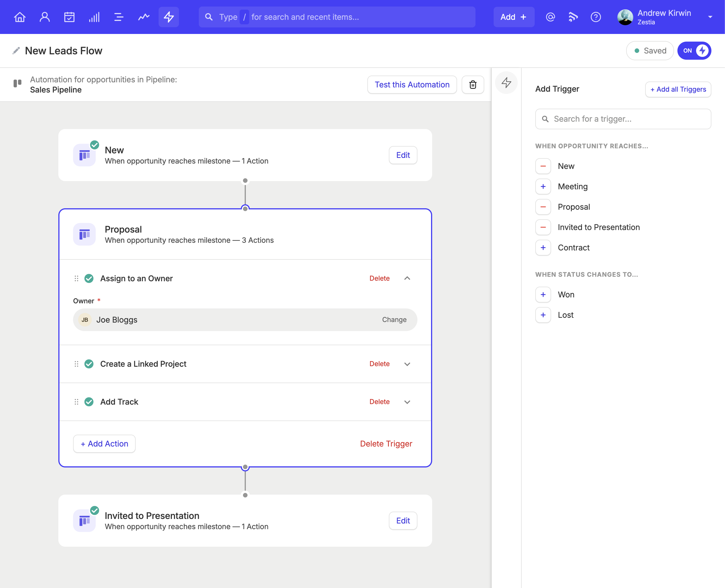The height and width of the screenshot is (588, 725).
Task: Go to the Home dashboard icon
Action: (20, 17)
